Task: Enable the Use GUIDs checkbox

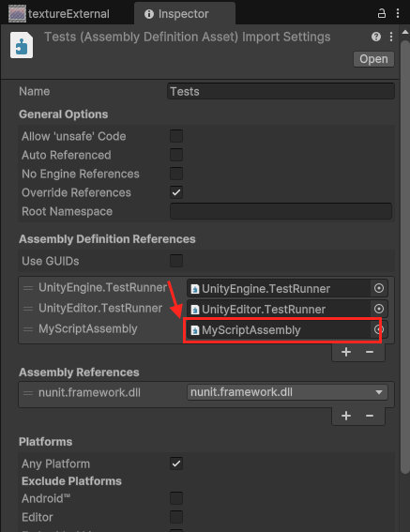Action: tap(176, 261)
